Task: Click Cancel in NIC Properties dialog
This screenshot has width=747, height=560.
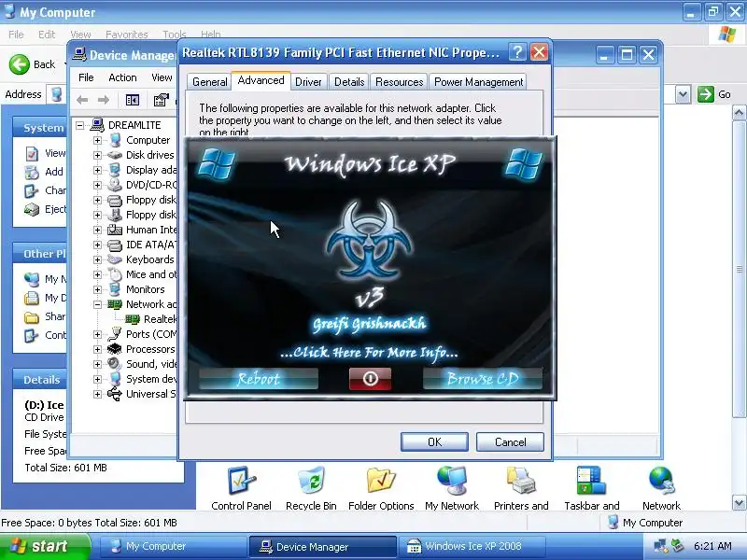Action: coord(510,441)
